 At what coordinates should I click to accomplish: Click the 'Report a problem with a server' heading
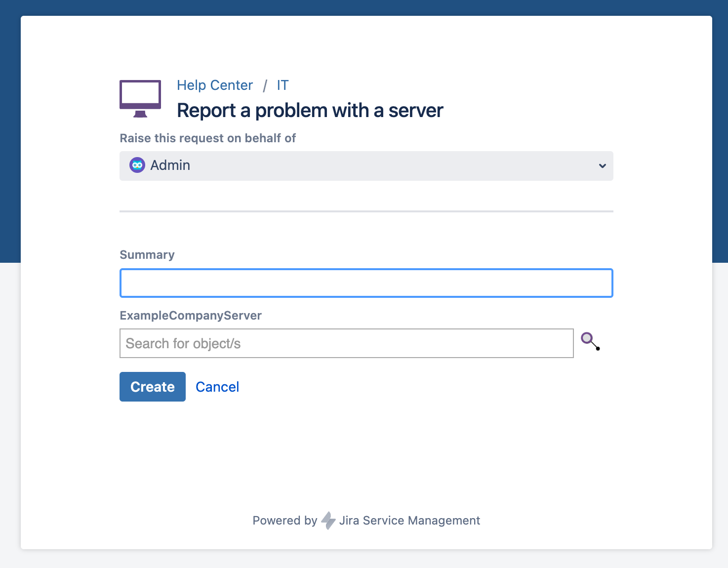[x=310, y=111]
